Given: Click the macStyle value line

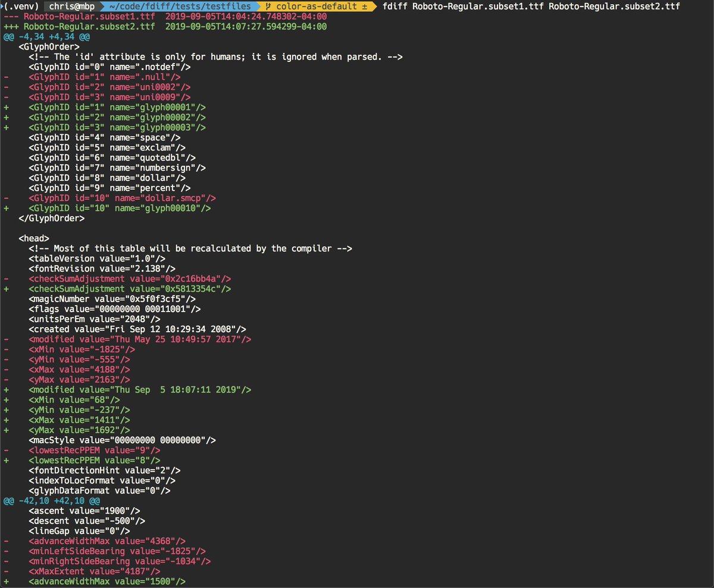Looking at the screenshot, I should pyautogui.click(x=121, y=441).
